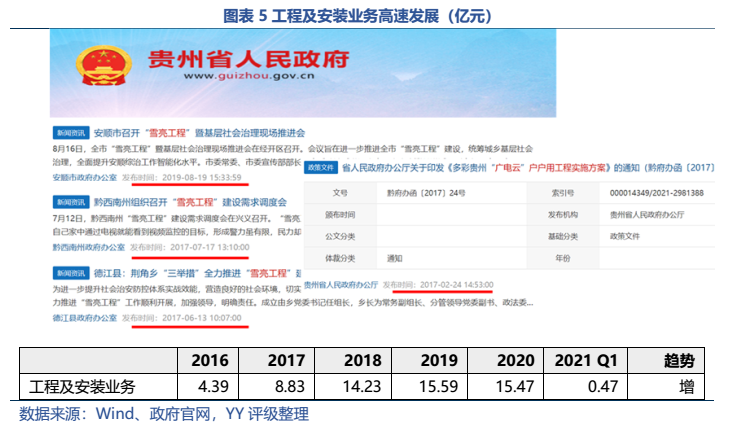Image resolution: width=735 pixels, height=432 pixels.
Task: Open the 安顺市召开"雪亮工程" news headline
Action: 200,132
